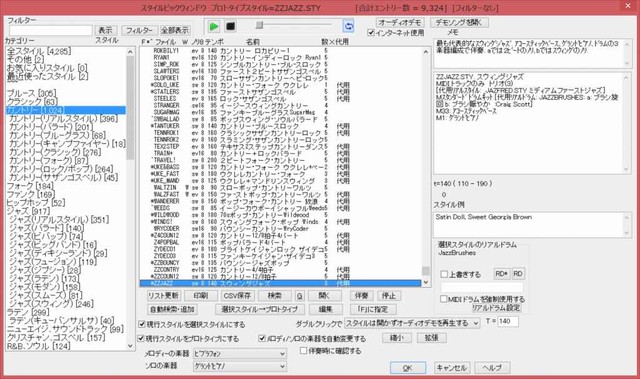Click category list scroll-down arrow

(130, 346)
